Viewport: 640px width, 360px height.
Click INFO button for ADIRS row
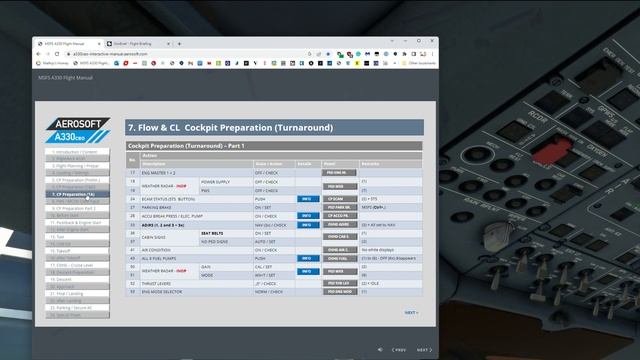click(x=308, y=225)
